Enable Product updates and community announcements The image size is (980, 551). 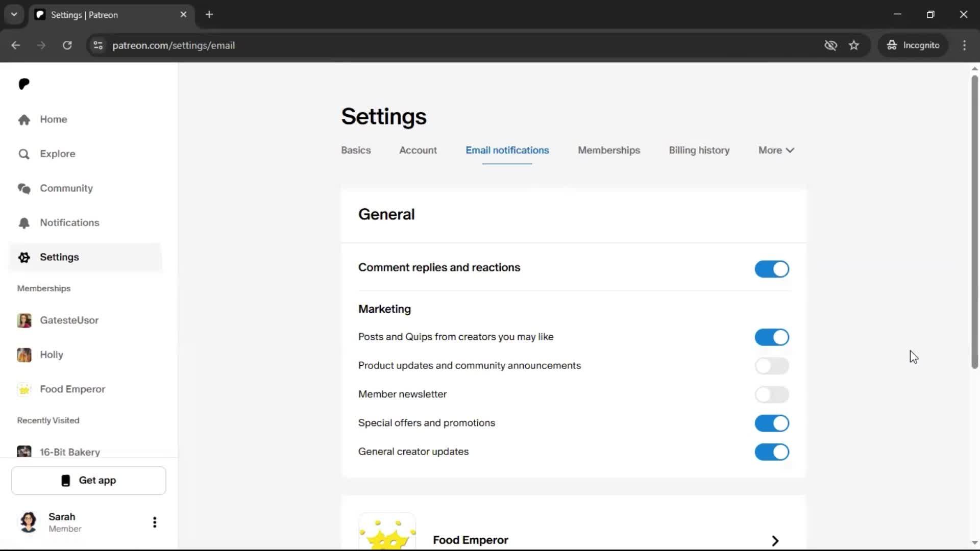772,366
